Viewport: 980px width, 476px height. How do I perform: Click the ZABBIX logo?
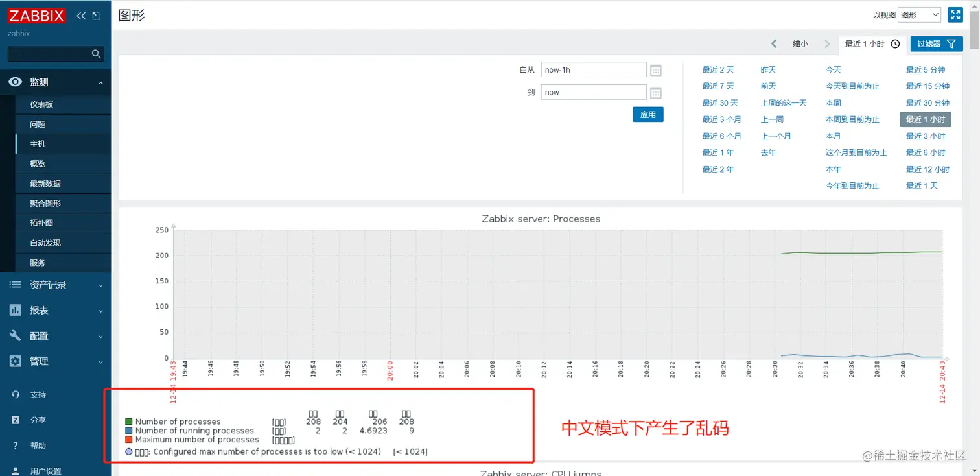[x=37, y=16]
